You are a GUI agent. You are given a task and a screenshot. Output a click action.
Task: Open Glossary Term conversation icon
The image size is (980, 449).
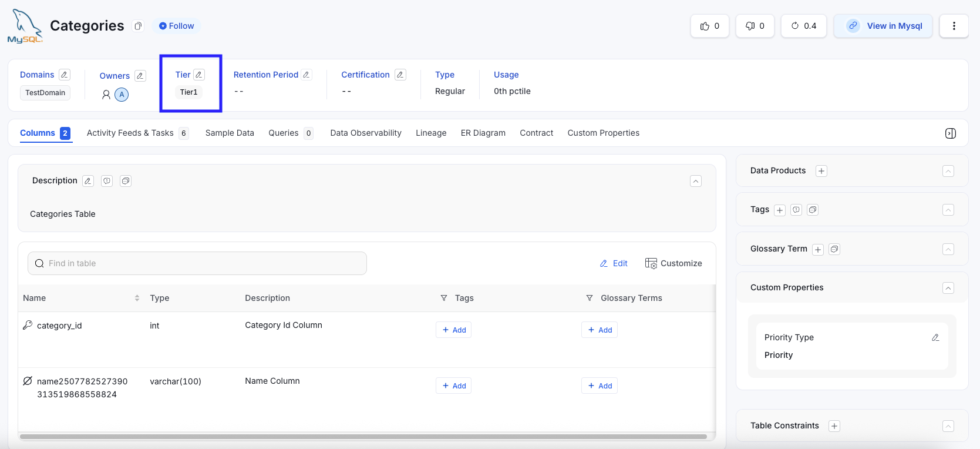(834, 249)
